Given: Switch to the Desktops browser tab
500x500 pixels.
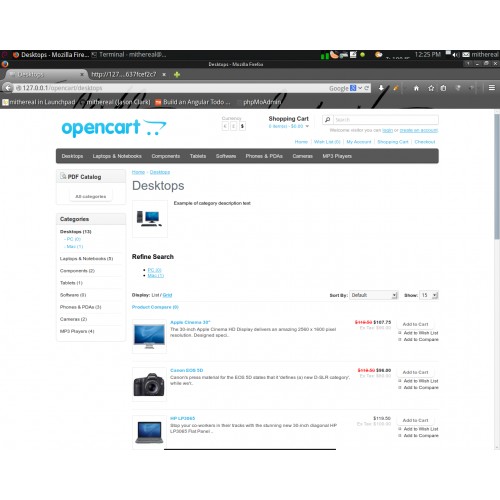Looking at the screenshot, I should tap(47, 75).
